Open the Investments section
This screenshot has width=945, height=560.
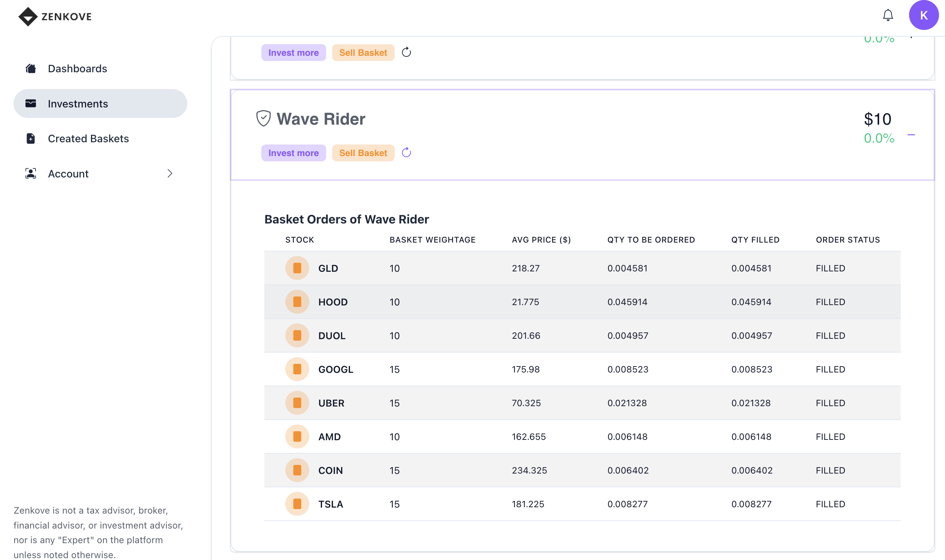[100, 103]
